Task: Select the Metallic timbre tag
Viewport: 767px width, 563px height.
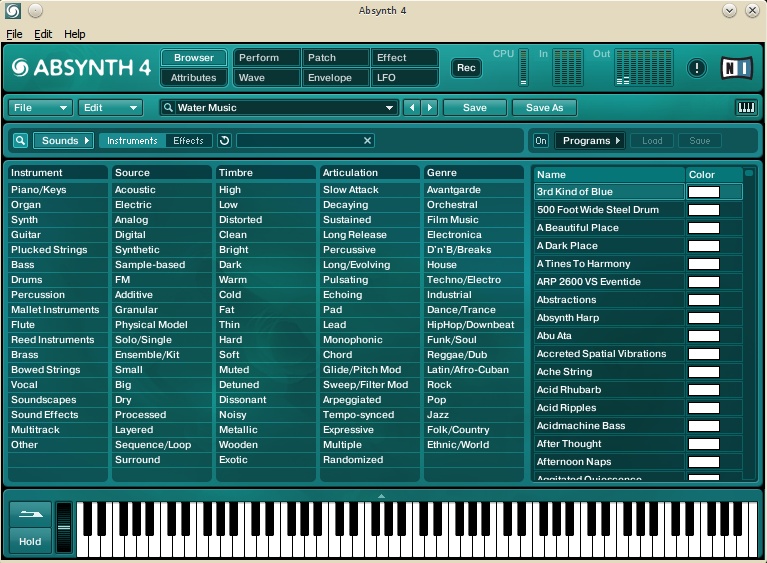Action: click(266, 429)
